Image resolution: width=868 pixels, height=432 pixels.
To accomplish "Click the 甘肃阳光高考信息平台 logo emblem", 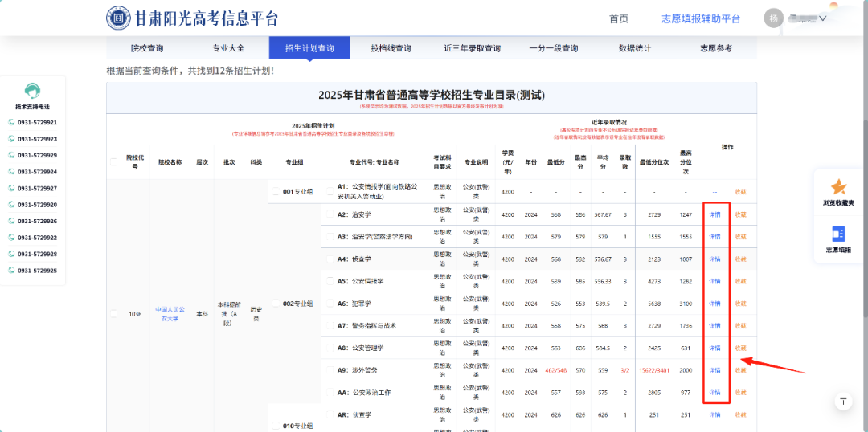I will pos(119,18).
